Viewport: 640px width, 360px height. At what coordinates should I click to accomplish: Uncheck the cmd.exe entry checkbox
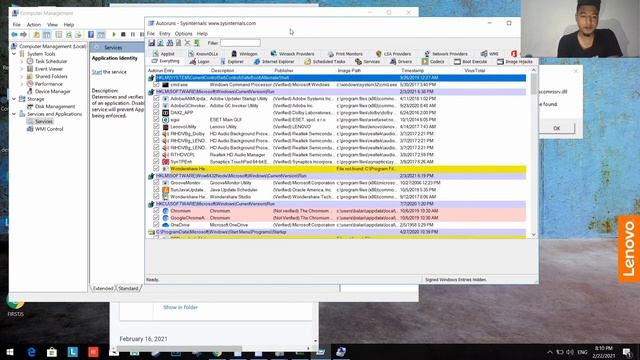(x=156, y=84)
